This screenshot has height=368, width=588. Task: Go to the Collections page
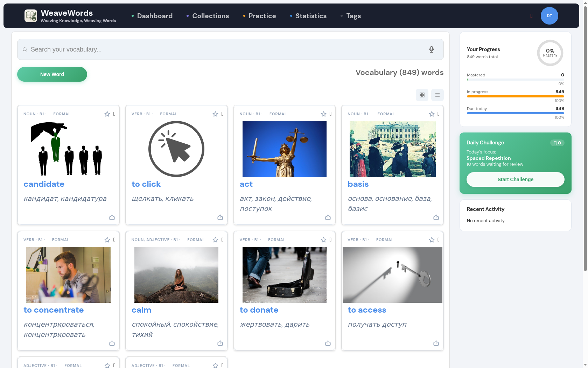pos(208,16)
